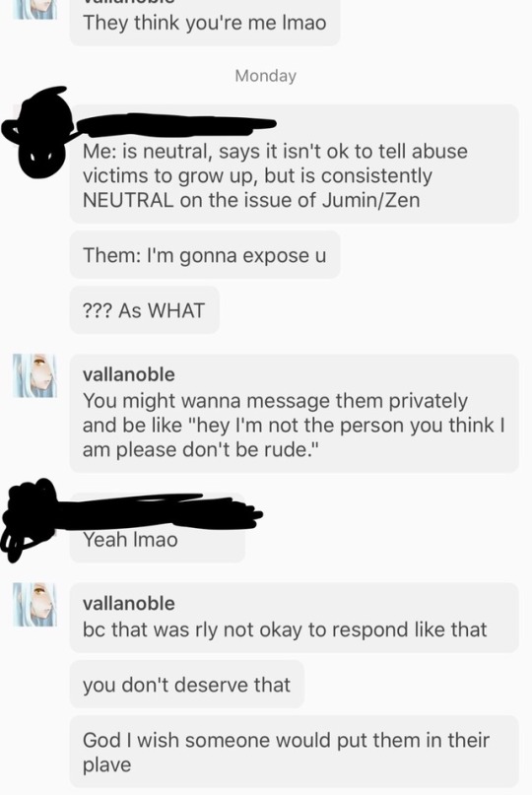Image resolution: width=532 pixels, height=795 pixels.
Task: Open the vallanoble username above "bc that was"
Action: point(129,603)
